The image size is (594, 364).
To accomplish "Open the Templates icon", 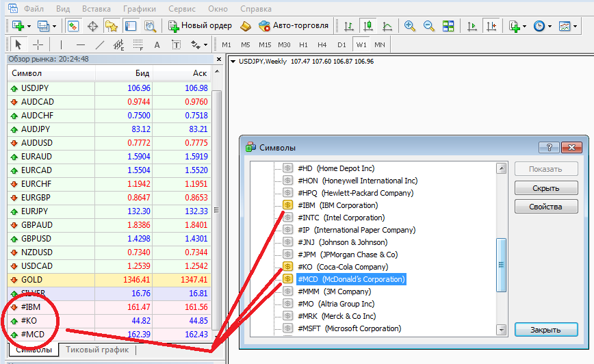I will point(565,26).
